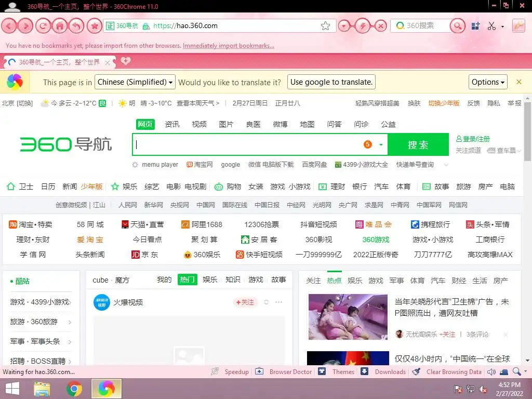This screenshot has height=399, width=532.
Task: Stop loading with the X button
Action: pos(381,26)
